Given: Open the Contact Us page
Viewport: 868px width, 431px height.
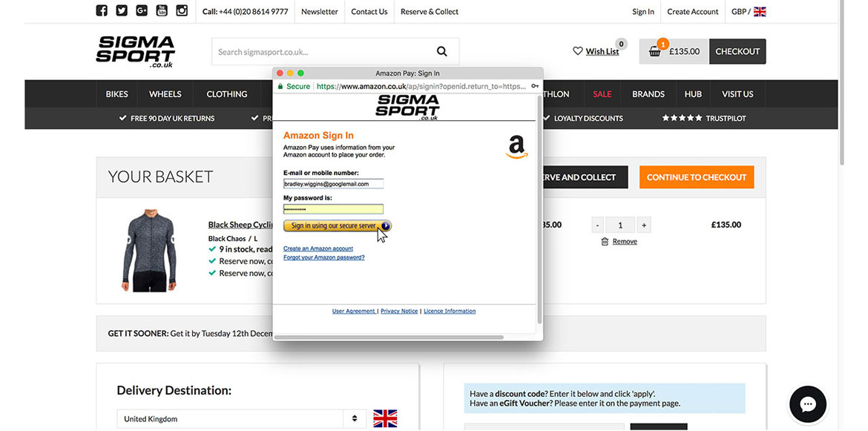Looking at the screenshot, I should pos(369,12).
